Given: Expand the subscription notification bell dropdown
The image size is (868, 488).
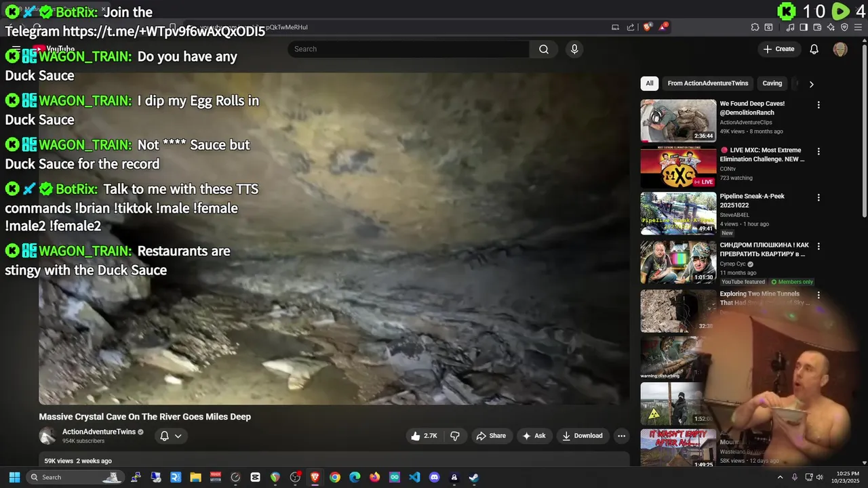Looking at the screenshot, I should (171, 436).
